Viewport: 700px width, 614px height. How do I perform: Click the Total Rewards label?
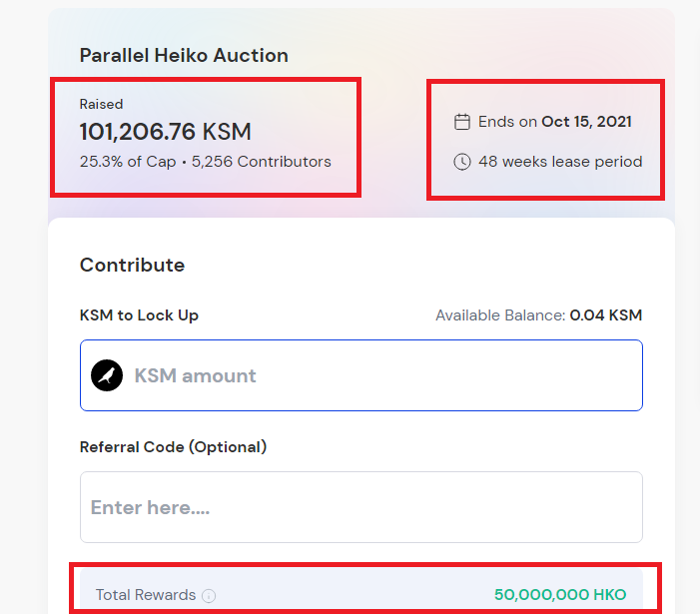[x=146, y=595]
